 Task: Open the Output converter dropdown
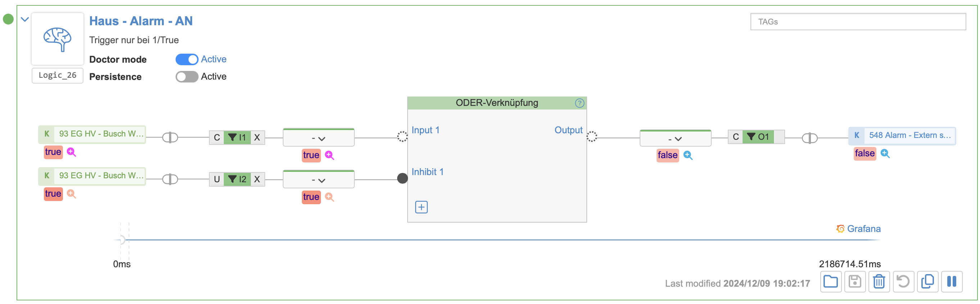pyautogui.click(x=675, y=139)
